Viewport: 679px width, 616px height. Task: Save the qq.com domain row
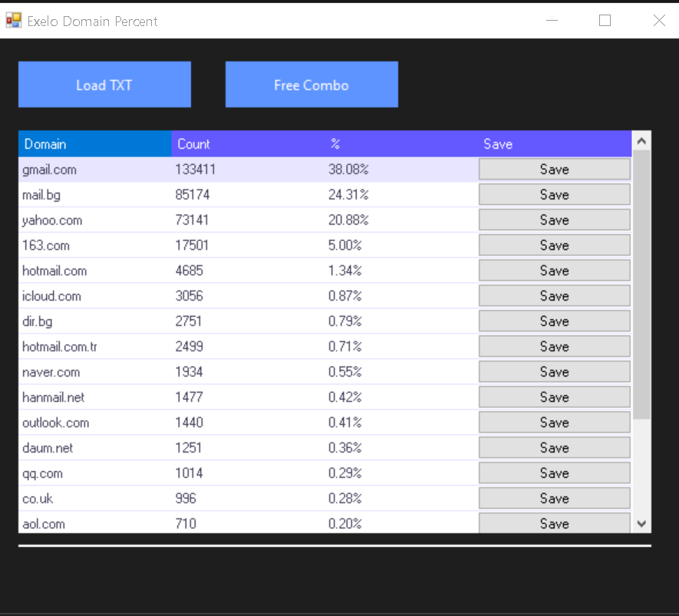coord(554,473)
